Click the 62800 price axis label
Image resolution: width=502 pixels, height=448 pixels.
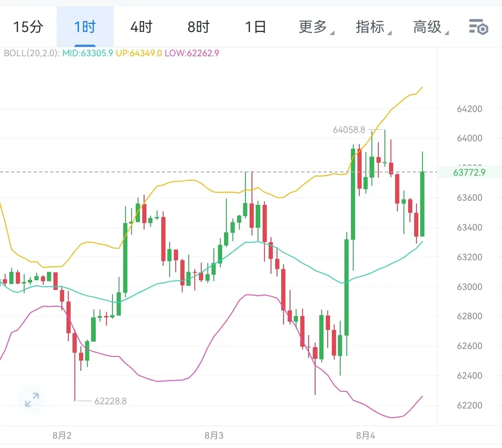[x=469, y=316]
